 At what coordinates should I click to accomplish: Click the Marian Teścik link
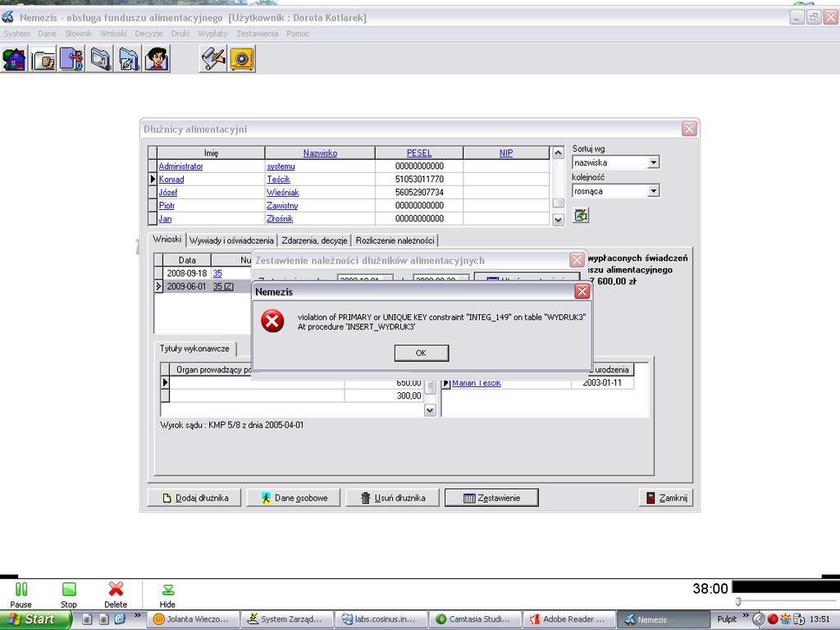point(477,383)
